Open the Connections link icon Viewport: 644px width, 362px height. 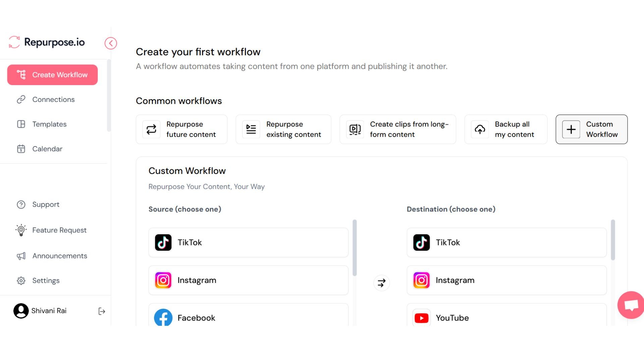point(21,99)
